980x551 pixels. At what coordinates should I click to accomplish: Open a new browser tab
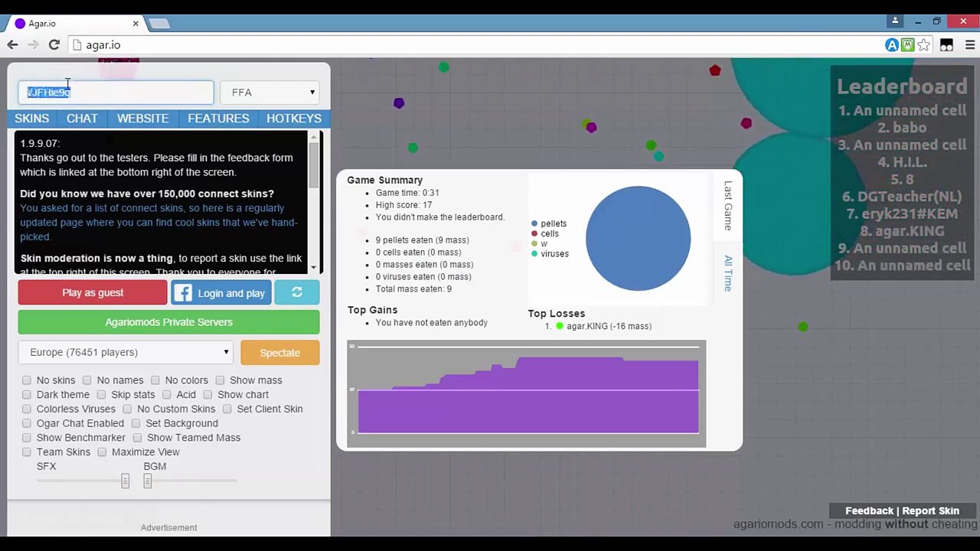click(159, 24)
